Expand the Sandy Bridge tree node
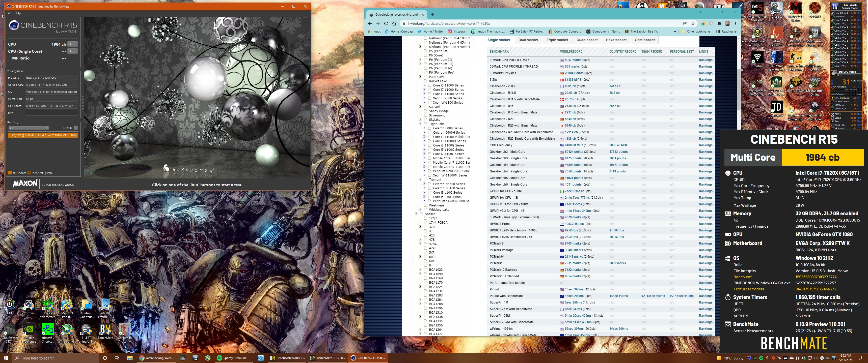868x363 pixels. point(420,111)
